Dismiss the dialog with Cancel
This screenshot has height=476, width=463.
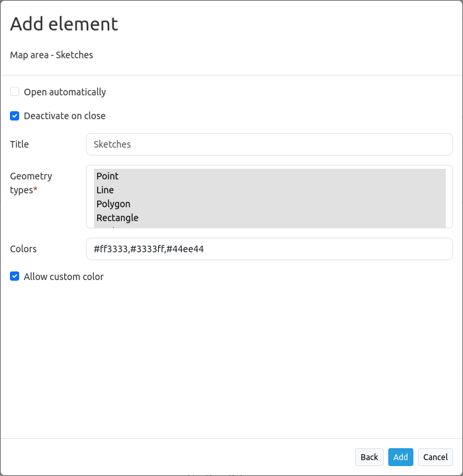pyautogui.click(x=435, y=457)
